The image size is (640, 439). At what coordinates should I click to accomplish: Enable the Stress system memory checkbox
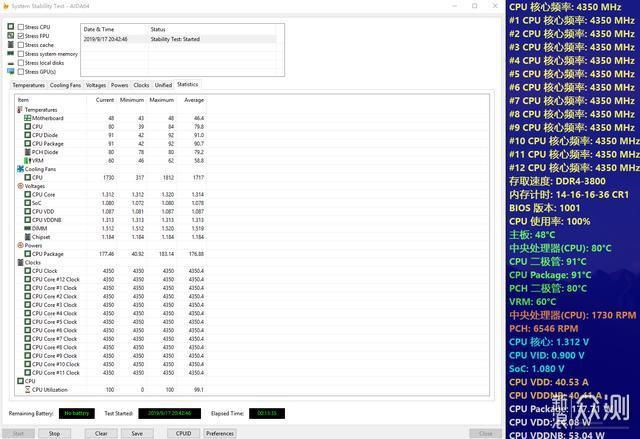tap(21, 54)
